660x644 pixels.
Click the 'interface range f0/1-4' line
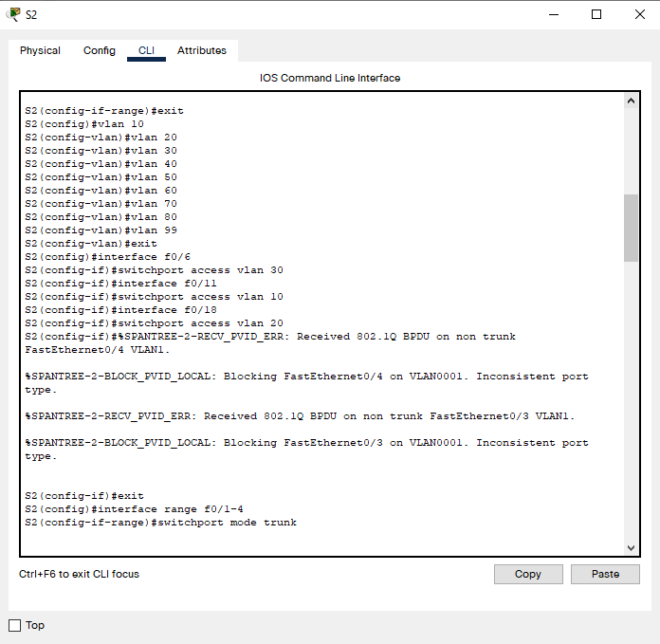click(134, 509)
